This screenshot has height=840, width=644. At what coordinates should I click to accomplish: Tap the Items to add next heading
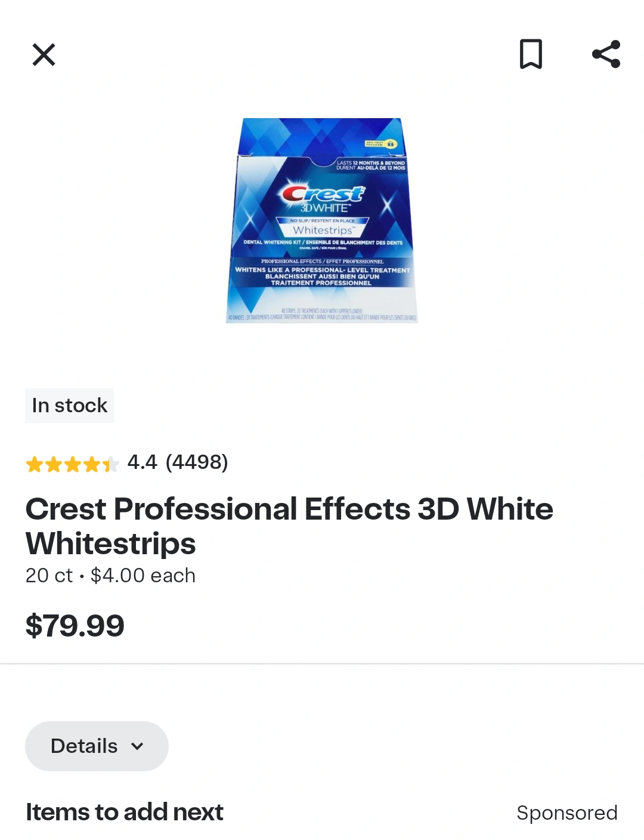click(x=124, y=813)
